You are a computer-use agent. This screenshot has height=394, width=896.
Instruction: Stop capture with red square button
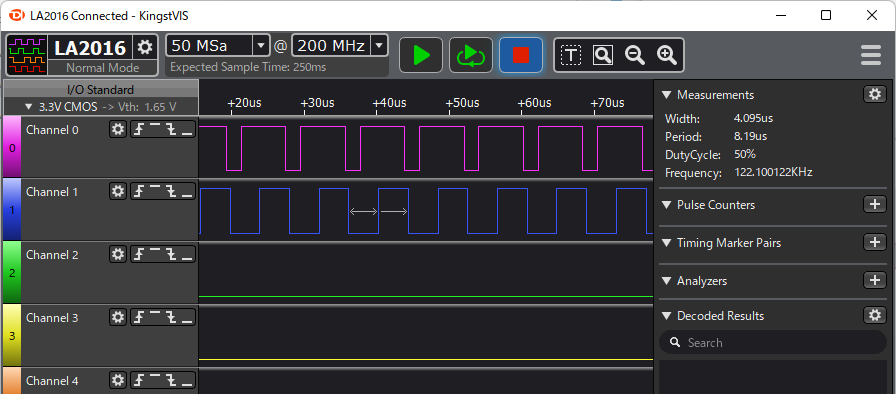pos(521,55)
